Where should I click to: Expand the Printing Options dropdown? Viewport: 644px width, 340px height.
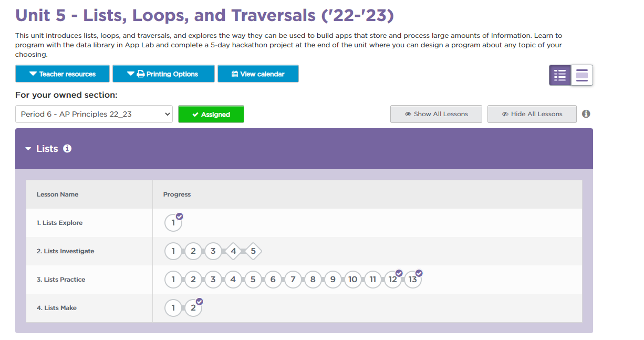coord(163,74)
